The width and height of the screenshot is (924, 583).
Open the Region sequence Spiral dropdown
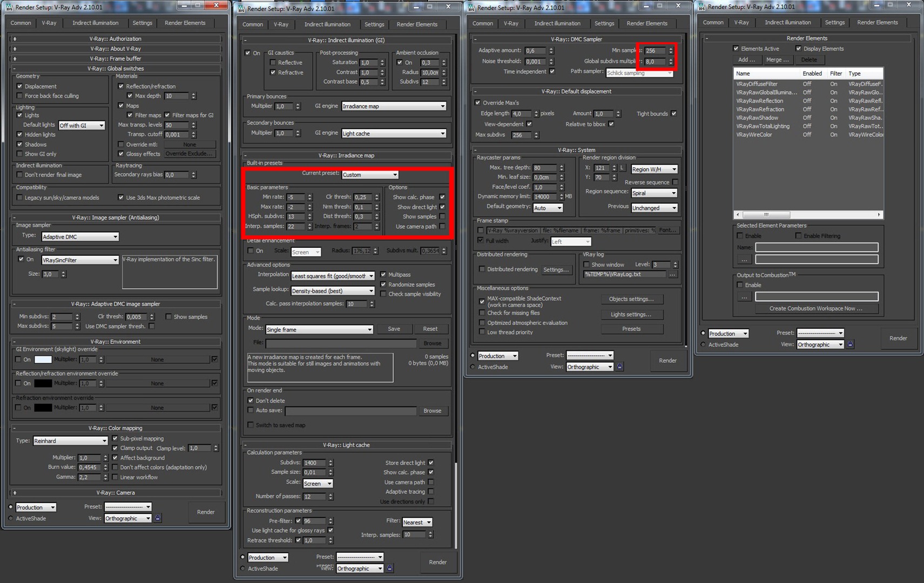pyautogui.click(x=654, y=193)
